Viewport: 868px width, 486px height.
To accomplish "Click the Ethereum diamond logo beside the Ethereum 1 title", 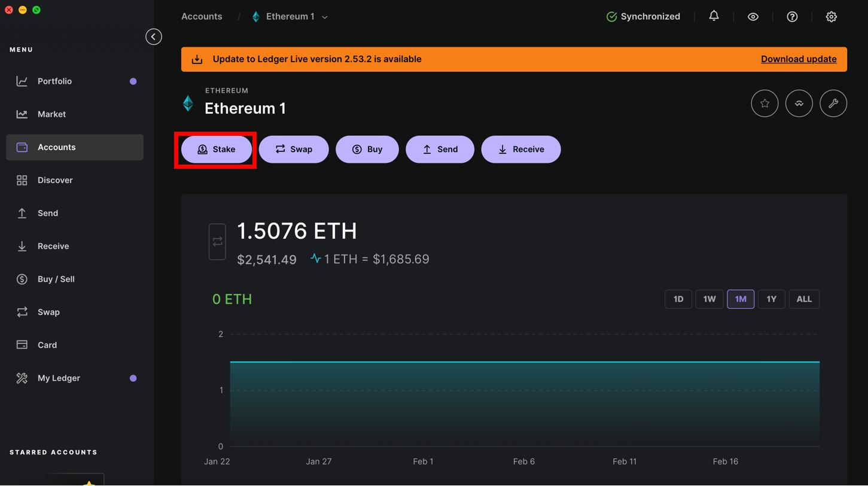I will (x=188, y=104).
